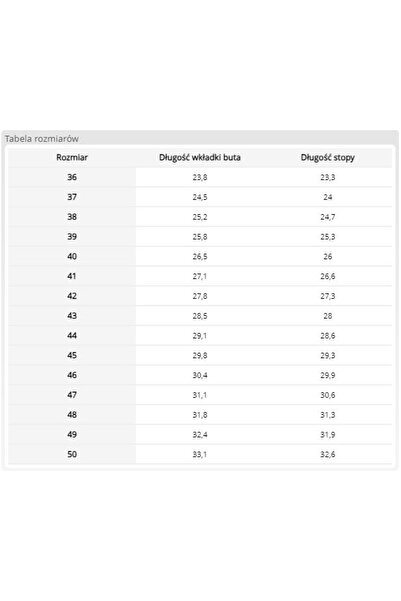401x601 pixels.
Task: Click the Tabela rozmiarów title
Action: pos(42,139)
